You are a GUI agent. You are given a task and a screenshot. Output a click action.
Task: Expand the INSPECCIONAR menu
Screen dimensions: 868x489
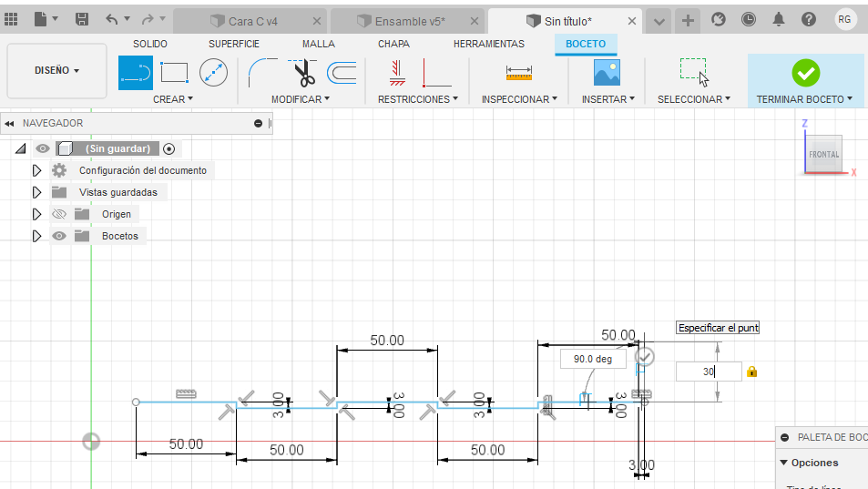click(519, 99)
